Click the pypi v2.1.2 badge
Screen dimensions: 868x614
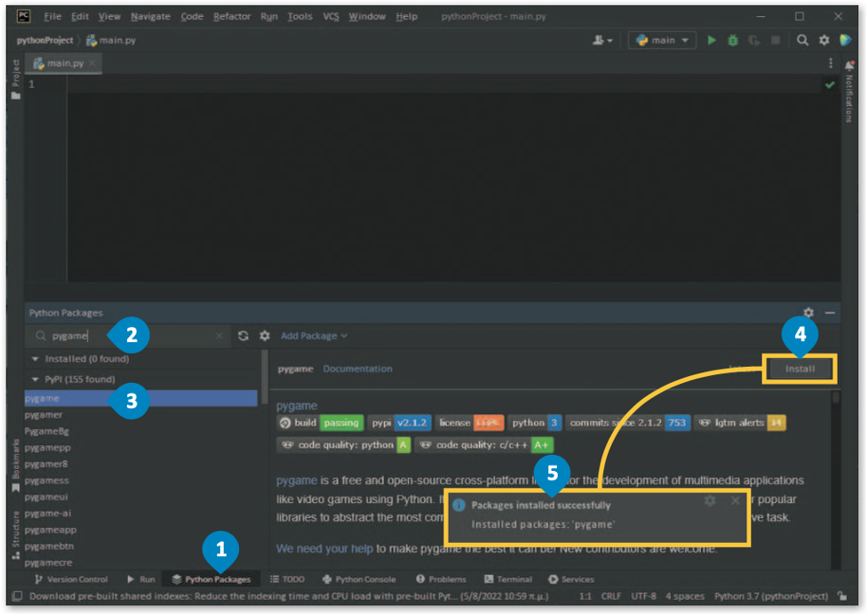point(400,423)
